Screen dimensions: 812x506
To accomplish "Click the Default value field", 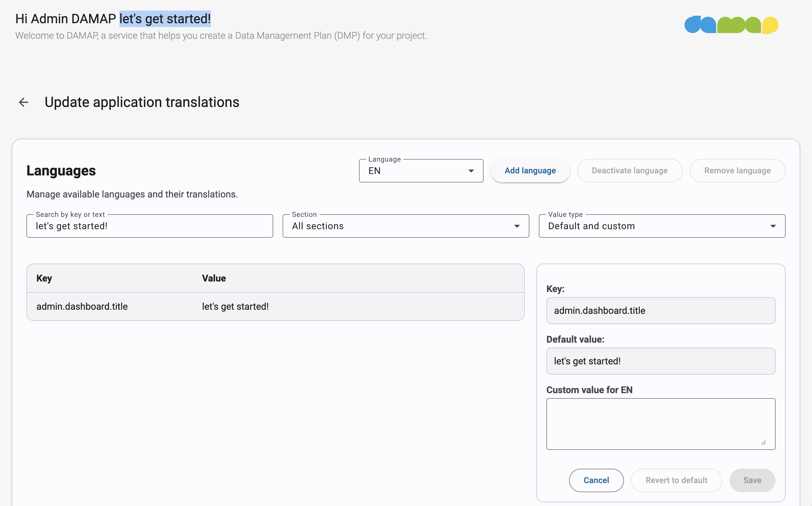I will click(x=660, y=361).
